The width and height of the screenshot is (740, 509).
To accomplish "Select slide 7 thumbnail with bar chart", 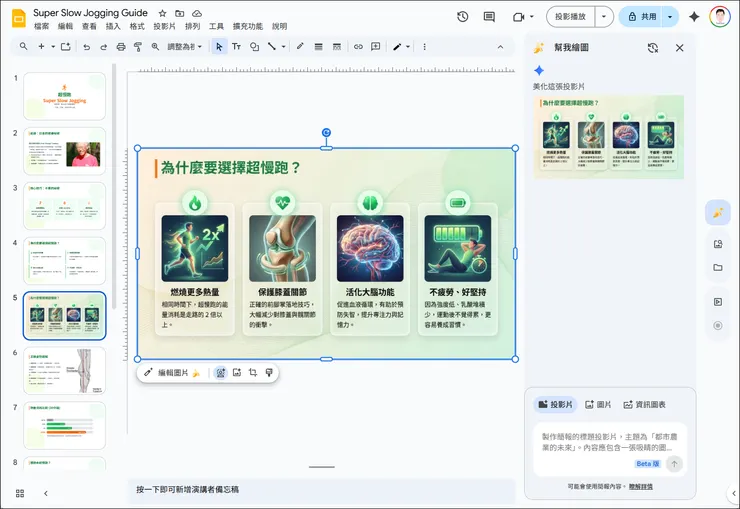I will [x=65, y=426].
